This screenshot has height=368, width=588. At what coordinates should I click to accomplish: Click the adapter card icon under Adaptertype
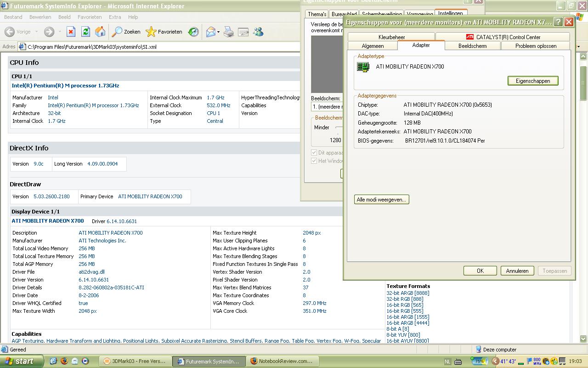(x=363, y=67)
